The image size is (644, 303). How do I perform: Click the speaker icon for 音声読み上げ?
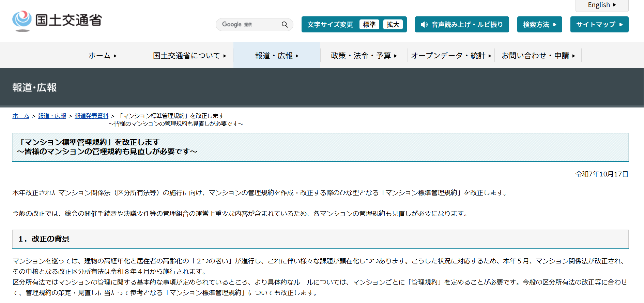[424, 25]
